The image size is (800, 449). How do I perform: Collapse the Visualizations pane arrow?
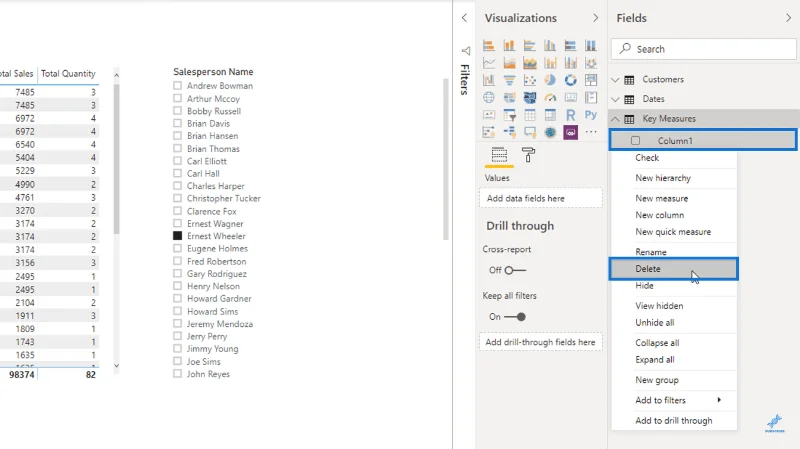pyautogui.click(x=595, y=18)
